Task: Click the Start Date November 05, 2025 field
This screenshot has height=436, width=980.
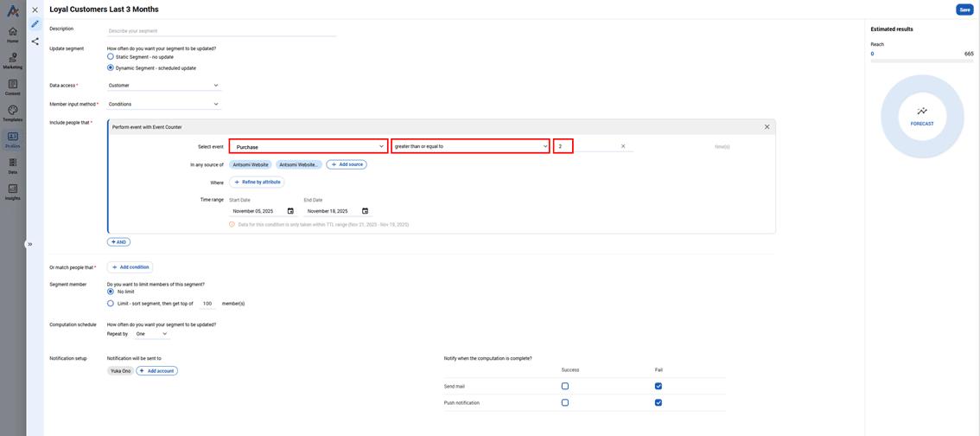Action: tap(263, 211)
